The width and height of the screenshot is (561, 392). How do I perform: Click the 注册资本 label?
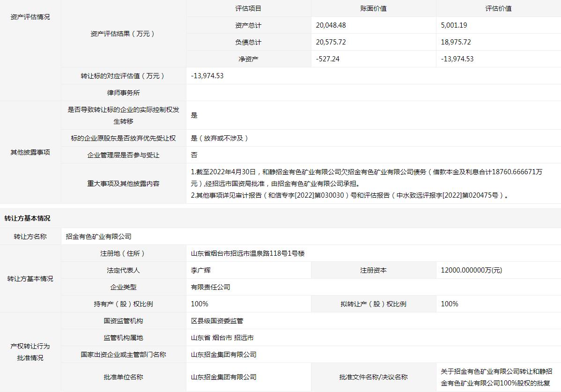[373, 270]
